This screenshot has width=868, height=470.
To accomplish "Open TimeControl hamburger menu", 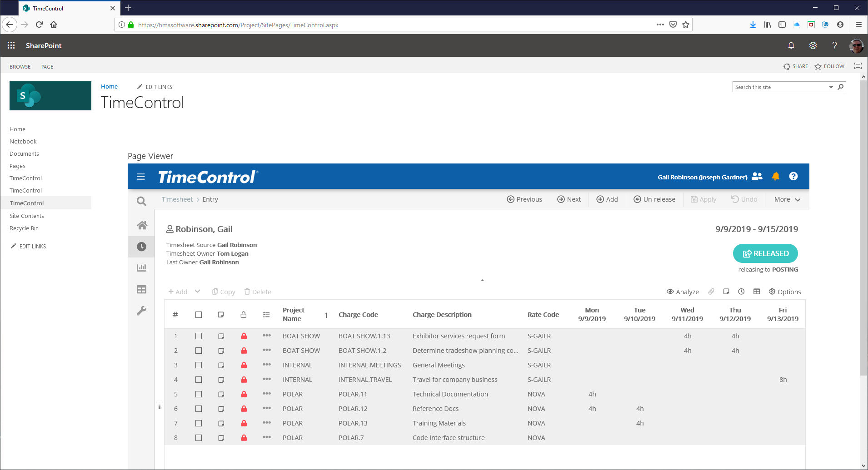I will tap(141, 177).
